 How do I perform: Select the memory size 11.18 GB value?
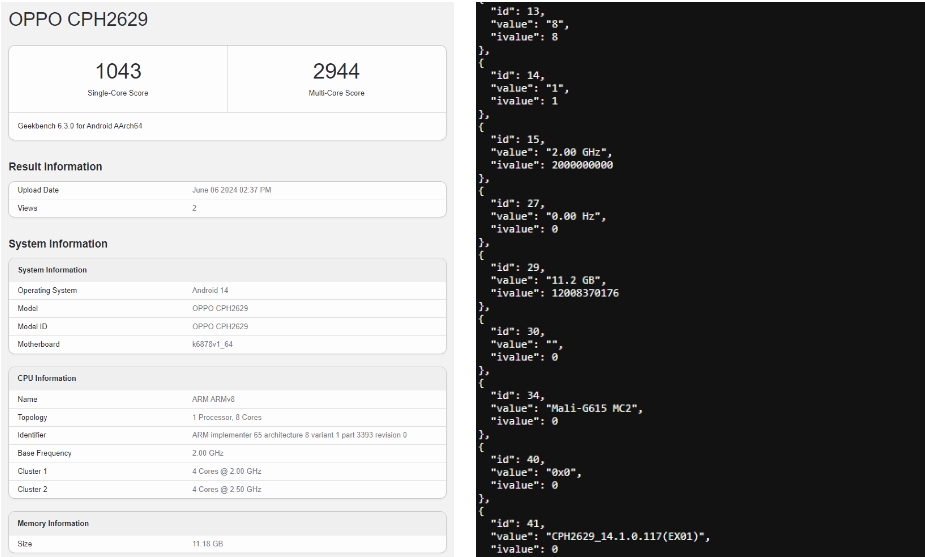207,543
